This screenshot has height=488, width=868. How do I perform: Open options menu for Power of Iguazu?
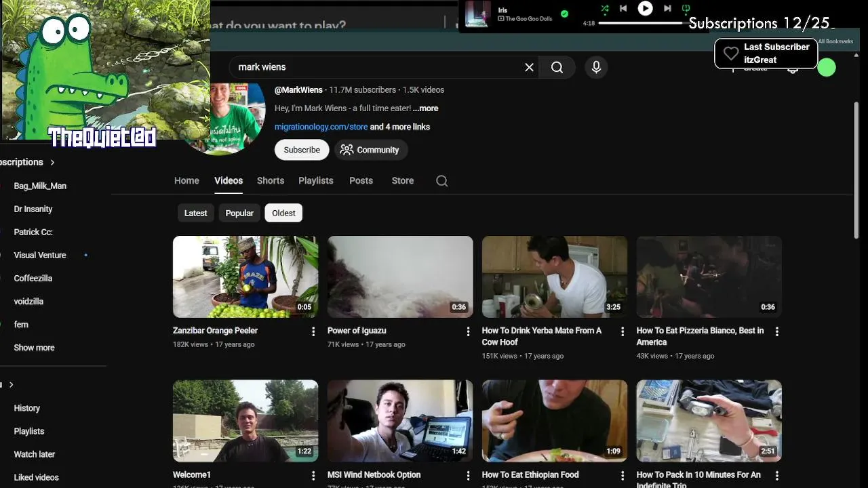click(468, 331)
